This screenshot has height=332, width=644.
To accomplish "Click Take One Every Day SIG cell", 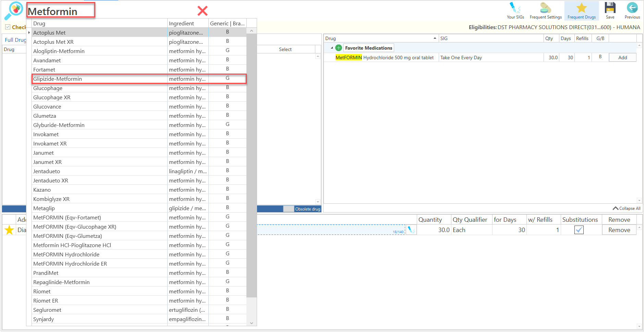I will 491,58.
